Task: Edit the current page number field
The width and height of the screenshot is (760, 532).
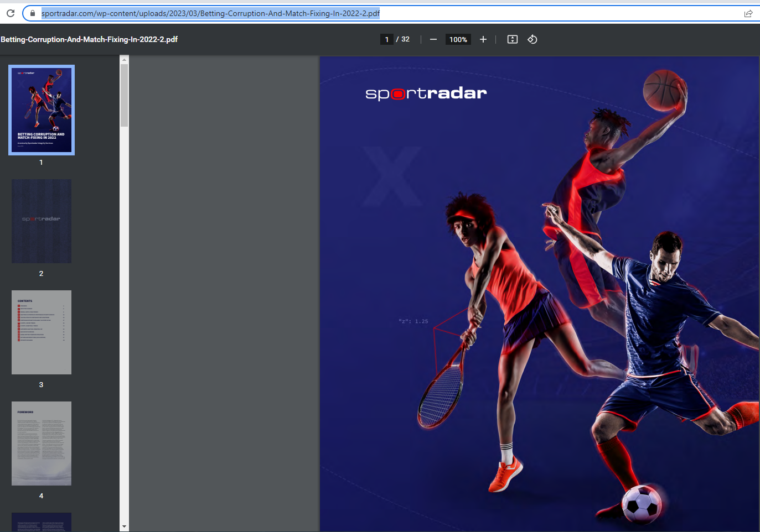Action: pos(387,39)
